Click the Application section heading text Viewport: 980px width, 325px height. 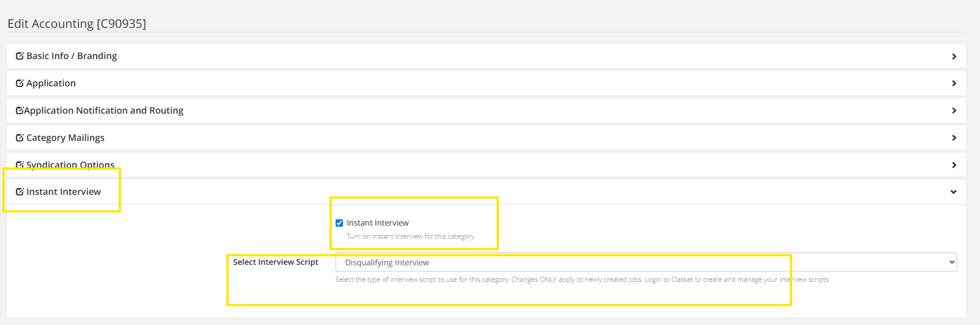(x=51, y=83)
